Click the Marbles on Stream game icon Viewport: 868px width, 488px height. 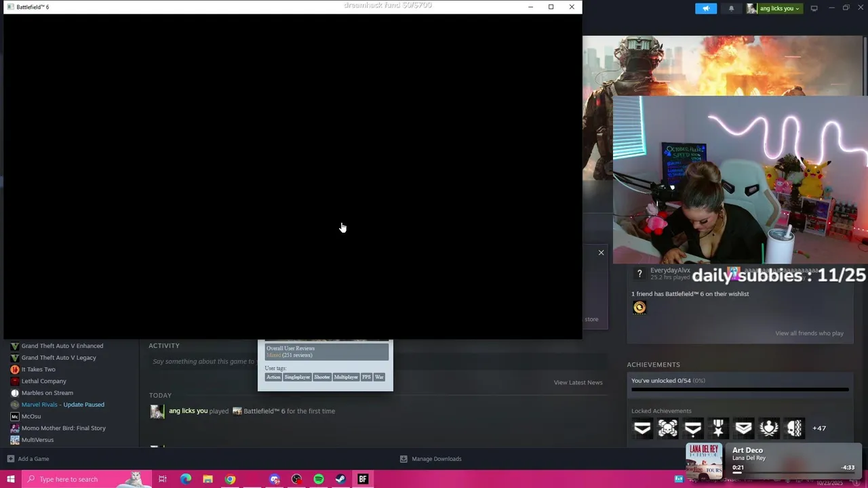click(15, 392)
